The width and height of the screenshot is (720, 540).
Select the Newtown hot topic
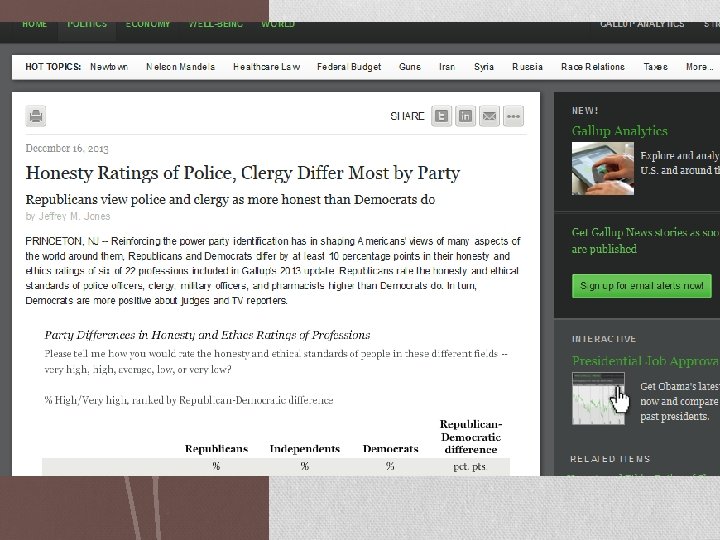(x=109, y=67)
